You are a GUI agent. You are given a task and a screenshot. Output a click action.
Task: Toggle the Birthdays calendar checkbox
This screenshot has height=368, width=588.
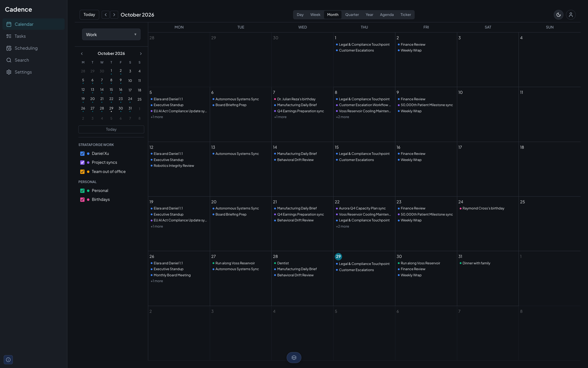point(82,200)
